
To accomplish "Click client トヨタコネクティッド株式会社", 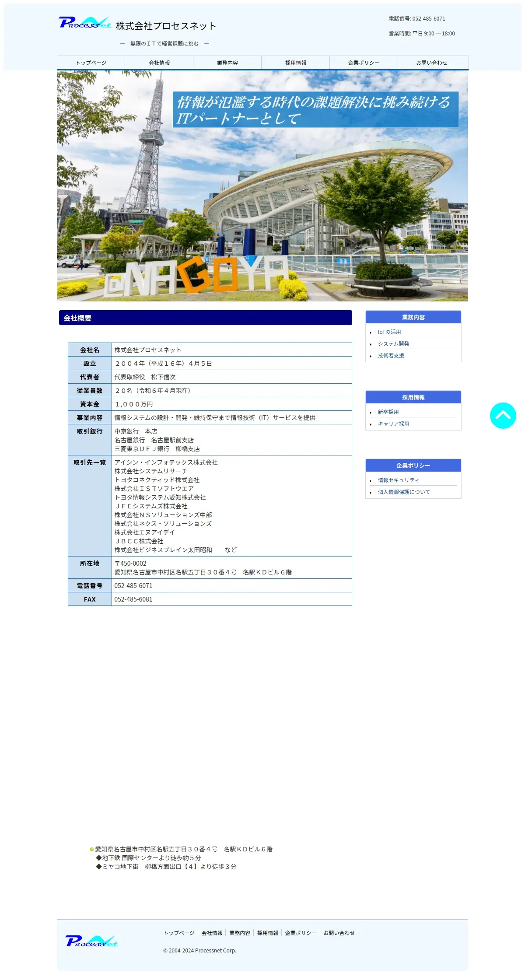I will pyautogui.click(x=157, y=480).
